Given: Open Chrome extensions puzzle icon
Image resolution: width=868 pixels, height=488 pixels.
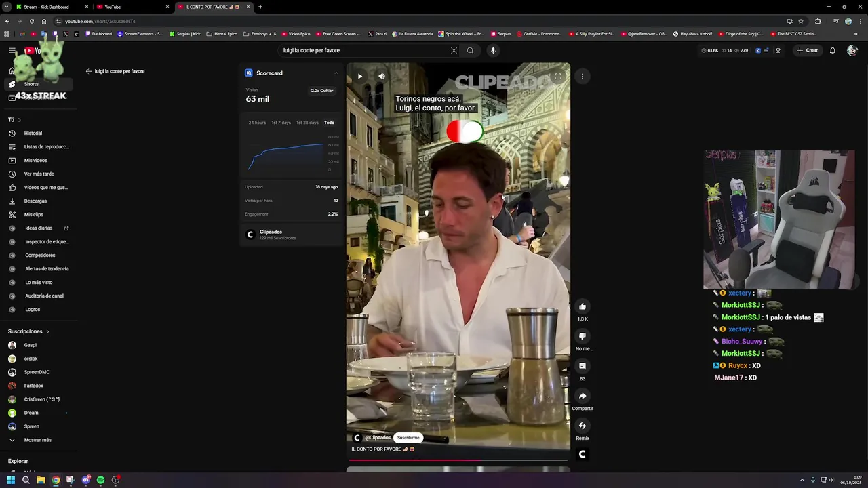Looking at the screenshot, I should [818, 21].
